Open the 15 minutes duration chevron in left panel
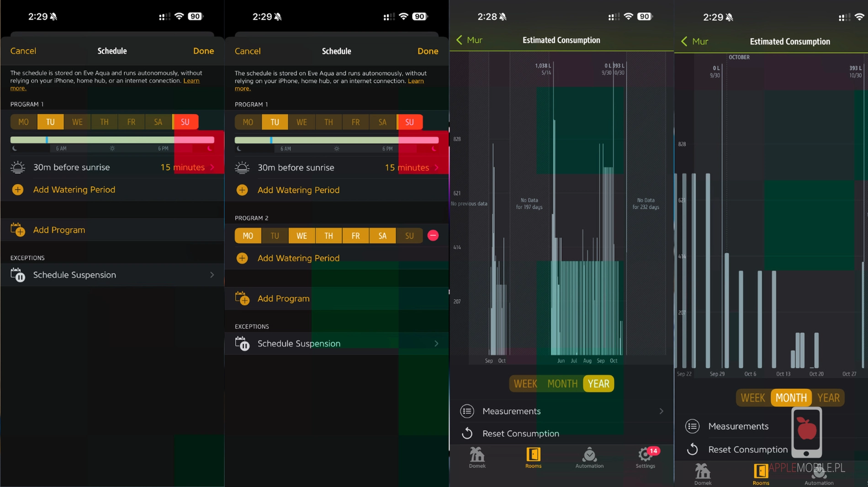Viewport: 868px width, 487px height. 212,167
